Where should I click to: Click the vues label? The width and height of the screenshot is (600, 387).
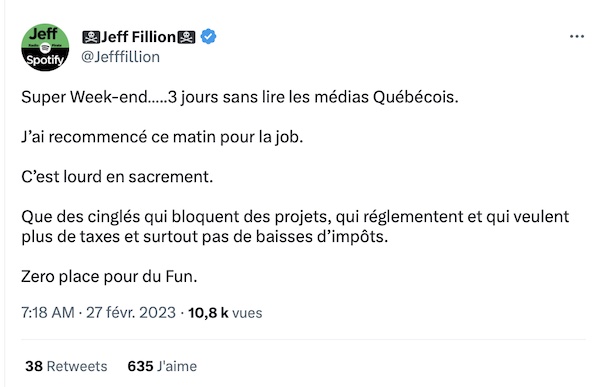click(247, 313)
